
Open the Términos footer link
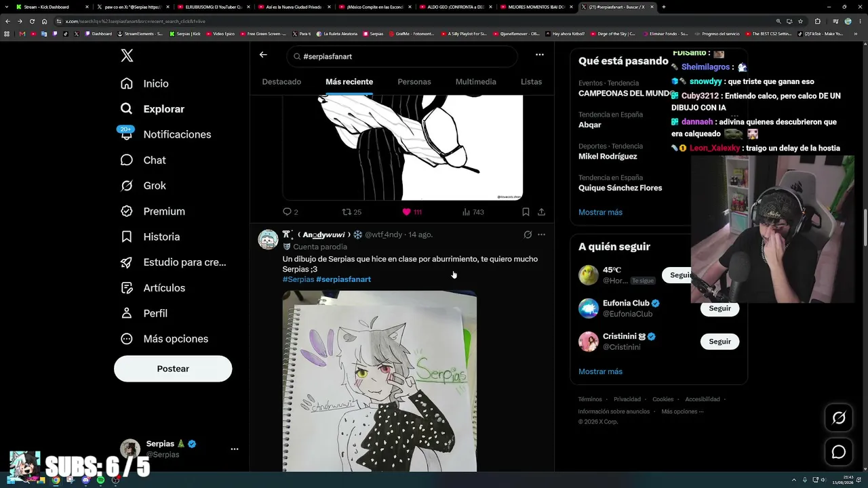tap(590, 399)
